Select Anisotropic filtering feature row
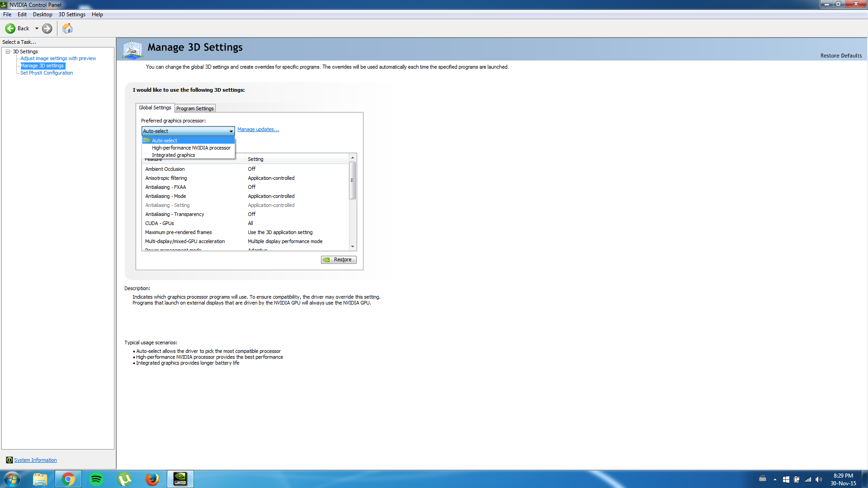Image resolution: width=868 pixels, height=488 pixels. (246, 178)
